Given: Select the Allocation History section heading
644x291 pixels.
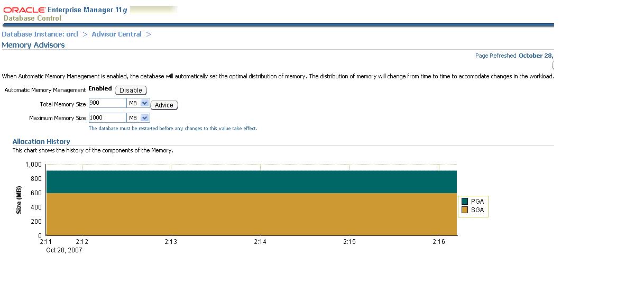Looking at the screenshot, I should pos(41,141).
